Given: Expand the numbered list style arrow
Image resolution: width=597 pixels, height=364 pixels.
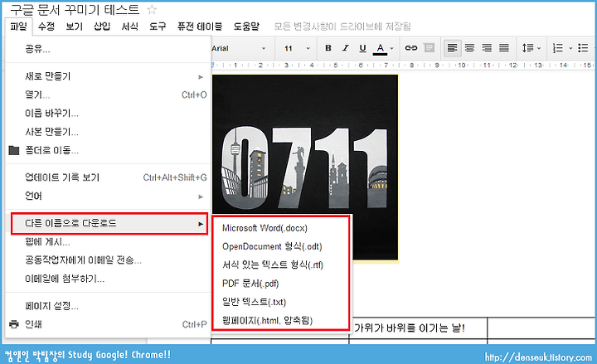Looking at the screenshot, I should [x=570, y=48].
